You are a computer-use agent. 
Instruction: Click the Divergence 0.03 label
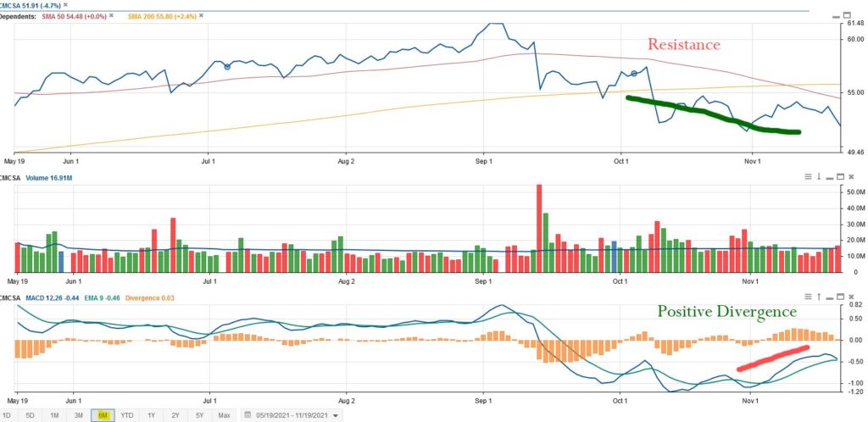coord(150,298)
